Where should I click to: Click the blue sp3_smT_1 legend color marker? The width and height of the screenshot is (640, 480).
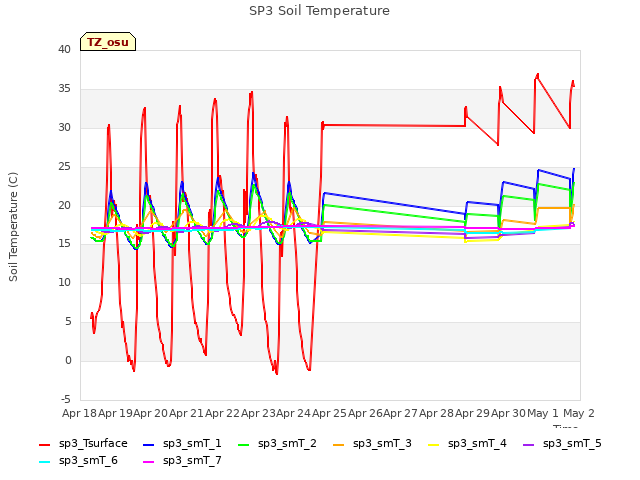click(149, 444)
